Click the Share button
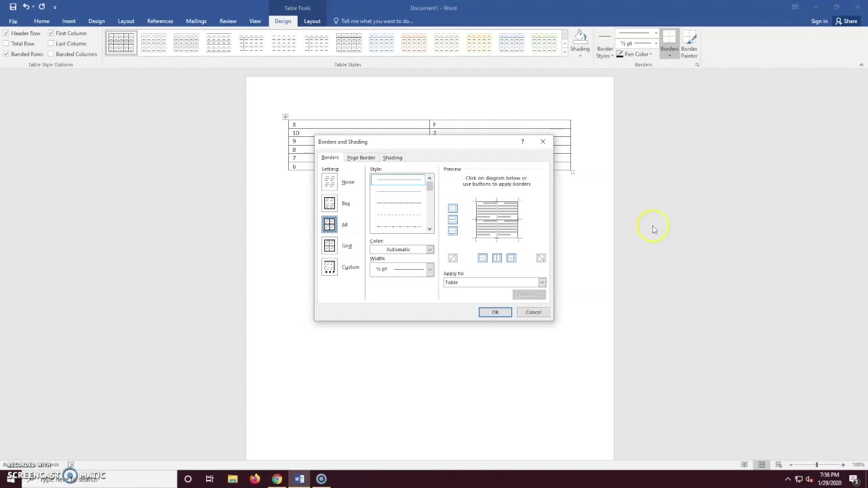868x488 pixels. pyautogui.click(x=846, y=21)
